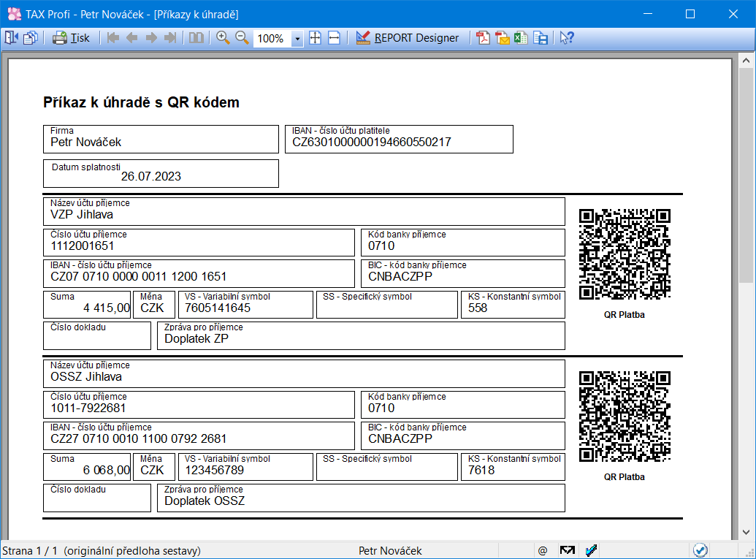Click variable symbol '123456789'
Screen dimensions: 756x559
pos(214,471)
